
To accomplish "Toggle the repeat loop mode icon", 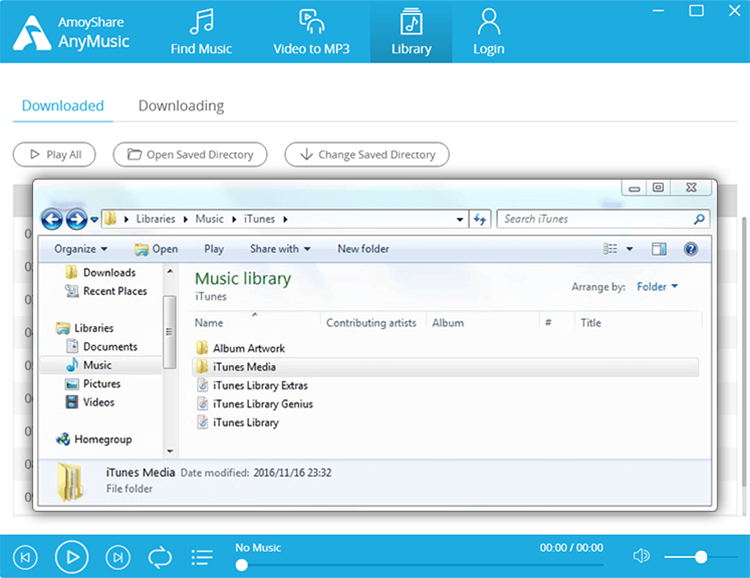I will tap(160, 557).
